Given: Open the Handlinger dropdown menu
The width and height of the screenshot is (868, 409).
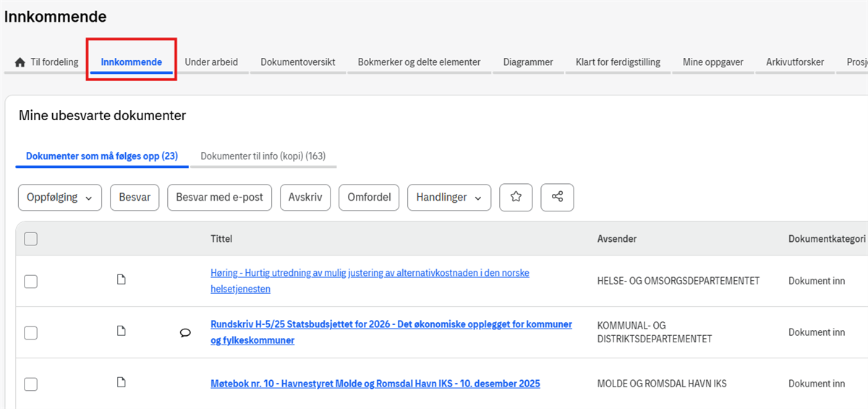Looking at the screenshot, I should point(448,198).
